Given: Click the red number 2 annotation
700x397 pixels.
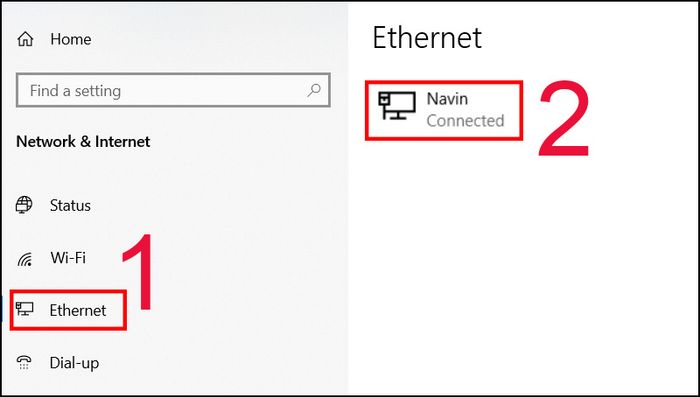Looking at the screenshot, I should (564, 119).
